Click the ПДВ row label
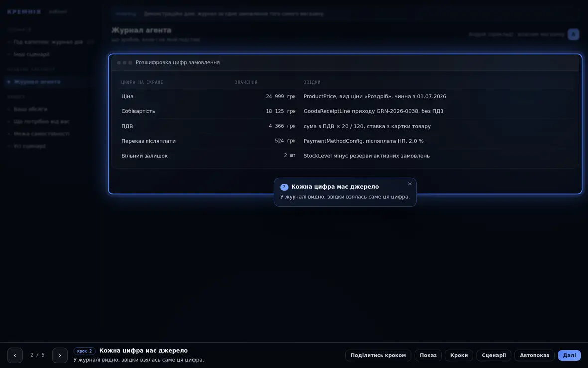Viewport: 588px width, 368px height. 127,126
